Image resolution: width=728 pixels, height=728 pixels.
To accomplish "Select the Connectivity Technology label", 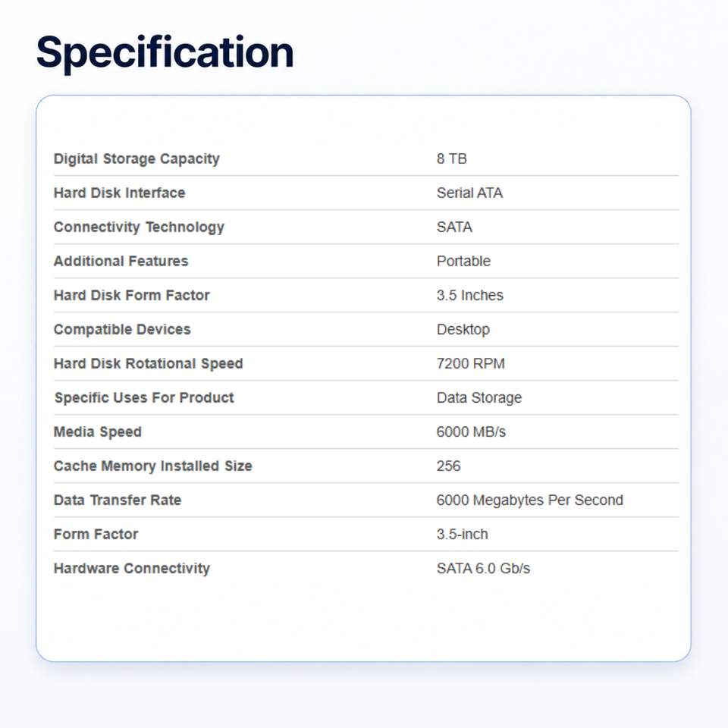I will pos(139,227).
